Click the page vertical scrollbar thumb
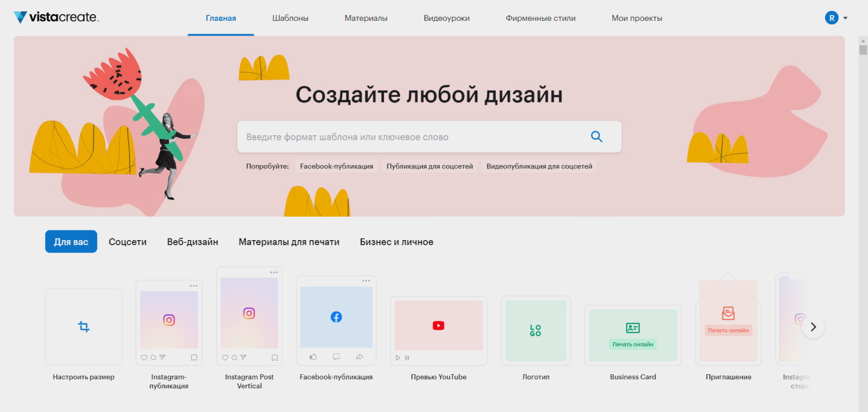Image resolution: width=868 pixels, height=412 pixels. tap(863, 50)
